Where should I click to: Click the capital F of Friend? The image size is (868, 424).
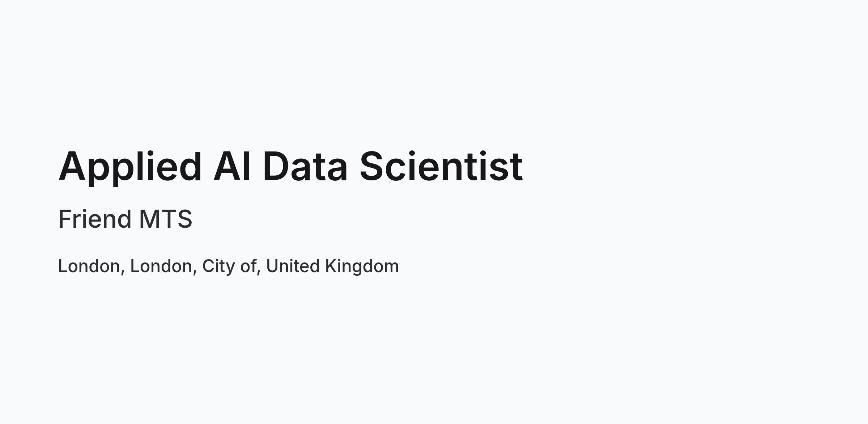[65, 219]
